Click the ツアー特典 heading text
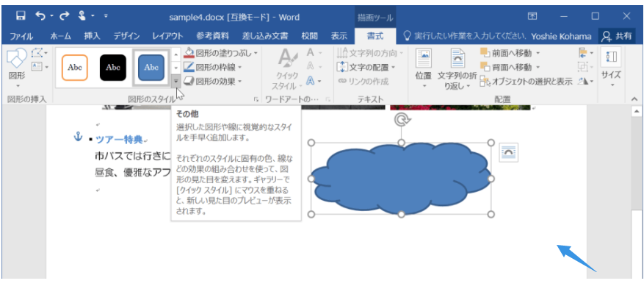 tap(119, 140)
